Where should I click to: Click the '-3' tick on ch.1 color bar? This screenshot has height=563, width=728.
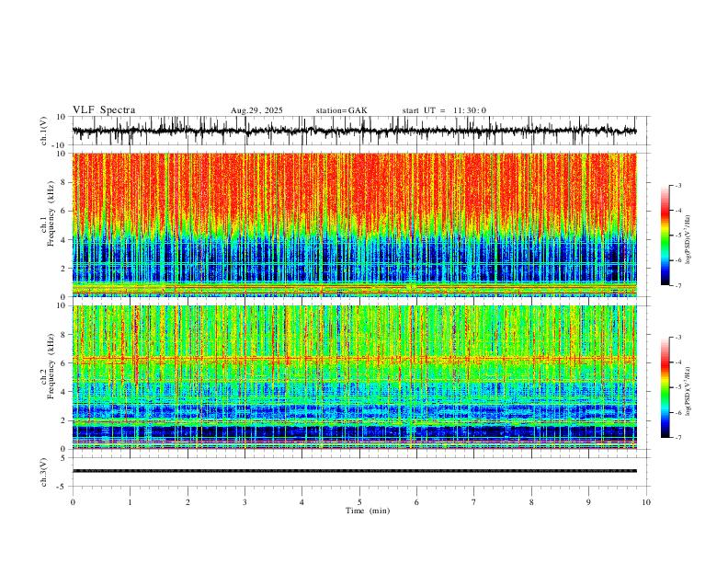point(678,185)
